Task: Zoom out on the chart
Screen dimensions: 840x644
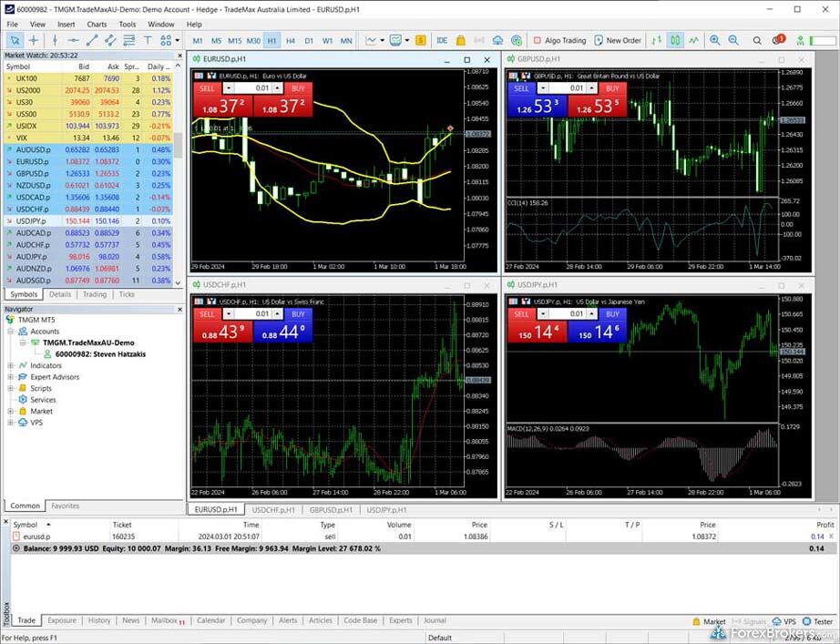Action: 733,40
